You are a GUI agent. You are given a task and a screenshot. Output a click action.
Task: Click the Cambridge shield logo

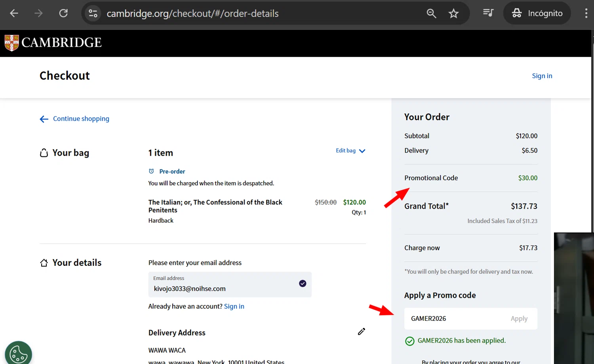pos(12,43)
